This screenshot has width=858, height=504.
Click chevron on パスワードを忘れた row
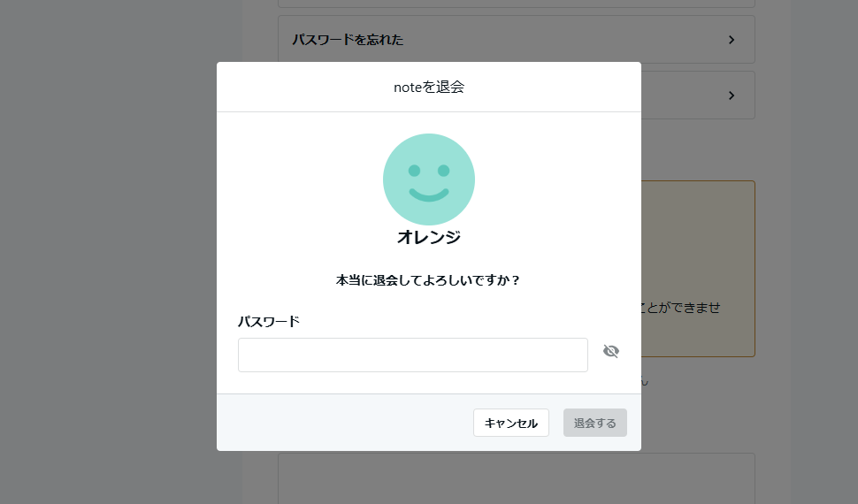[731, 40]
